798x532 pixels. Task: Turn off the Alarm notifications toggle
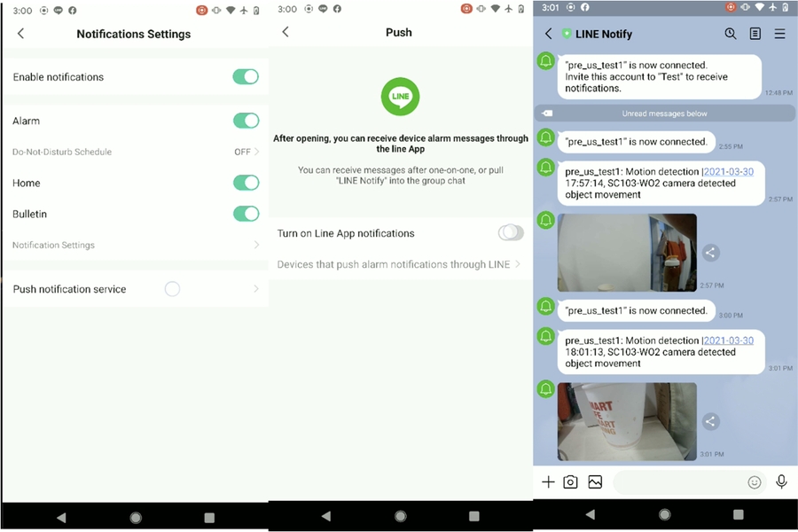pos(246,121)
